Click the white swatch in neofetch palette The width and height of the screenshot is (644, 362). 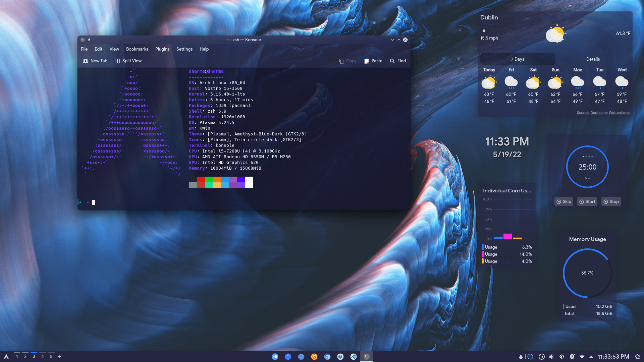[x=249, y=182]
